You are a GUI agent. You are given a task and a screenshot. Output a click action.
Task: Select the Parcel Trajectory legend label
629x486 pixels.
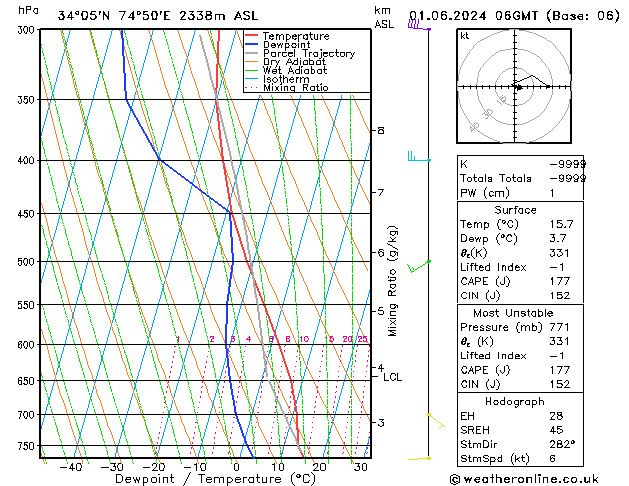[x=309, y=53]
